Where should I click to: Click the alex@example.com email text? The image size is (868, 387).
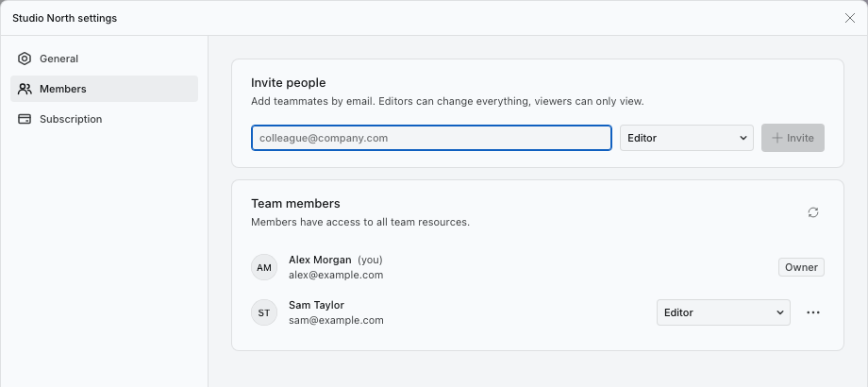pos(336,275)
